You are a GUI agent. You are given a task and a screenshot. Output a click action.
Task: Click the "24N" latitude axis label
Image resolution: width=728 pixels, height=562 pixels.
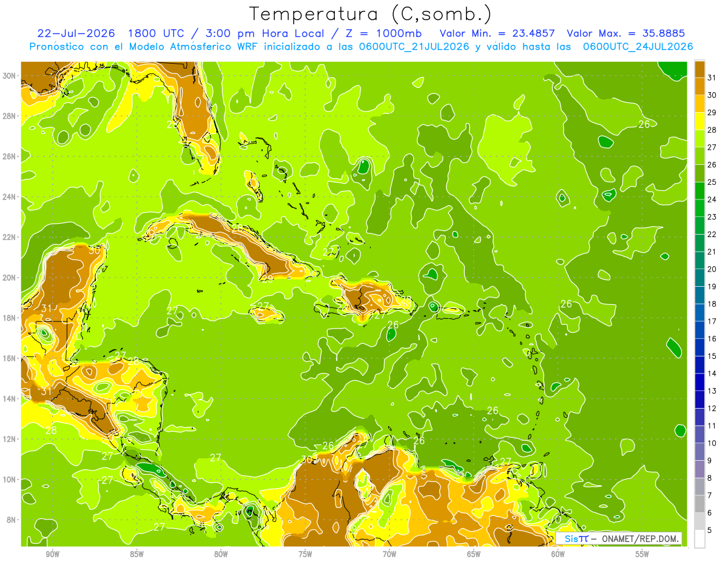(x=9, y=197)
